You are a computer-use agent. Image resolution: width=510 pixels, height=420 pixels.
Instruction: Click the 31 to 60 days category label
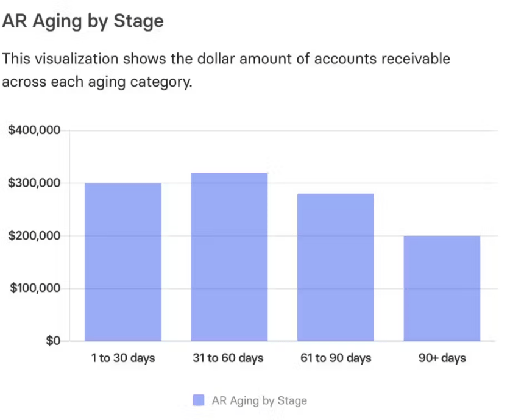[228, 358]
